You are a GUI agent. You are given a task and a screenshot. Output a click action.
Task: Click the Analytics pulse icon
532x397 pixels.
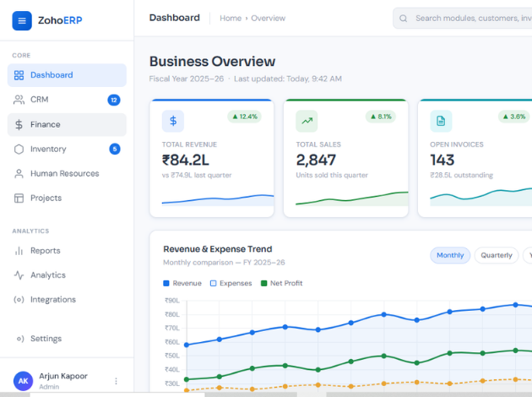[x=19, y=275]
